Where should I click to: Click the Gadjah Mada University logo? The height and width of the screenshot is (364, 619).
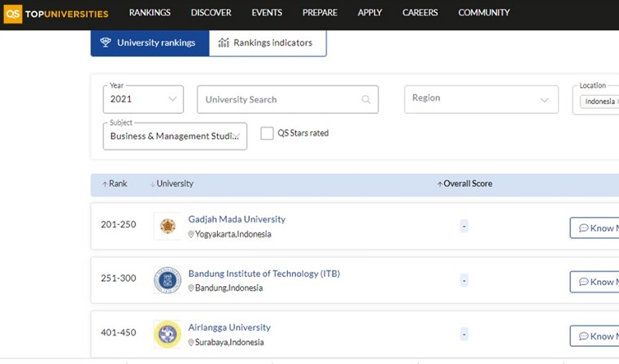coord(168,226)
